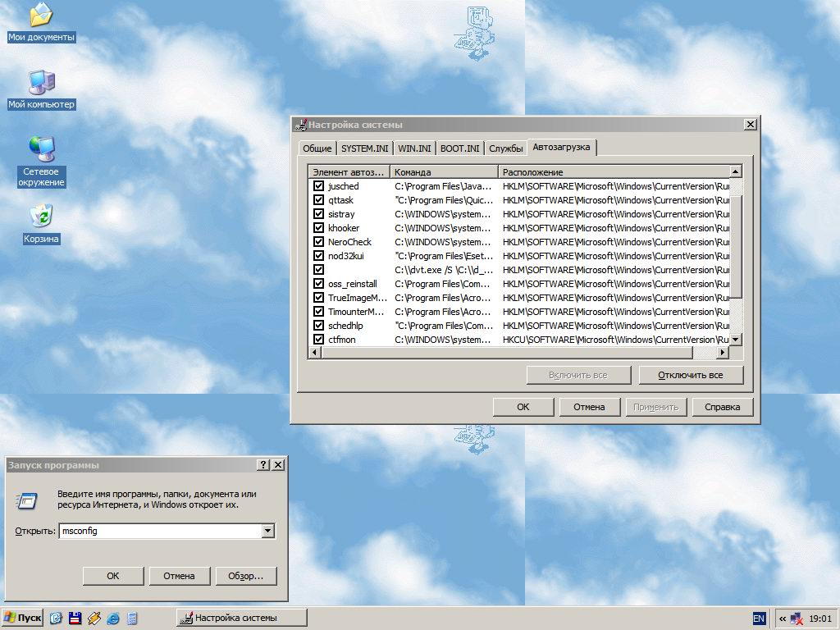Expand hidden tray icons with the chevron
The width and height of the screenshot is (840, 630).
(783, 619)
